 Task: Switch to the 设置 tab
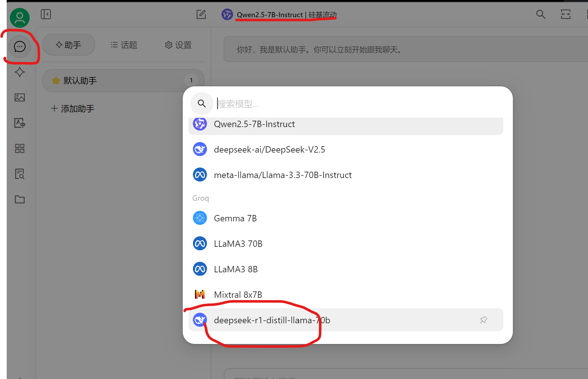pos(178,45)
